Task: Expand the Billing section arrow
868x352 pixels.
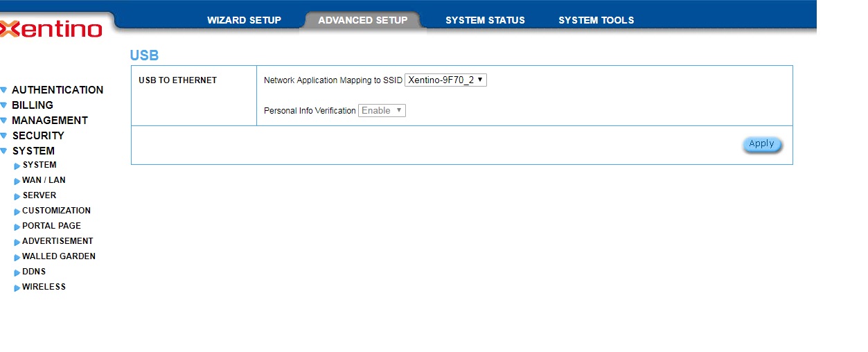Action: (3, 105)
